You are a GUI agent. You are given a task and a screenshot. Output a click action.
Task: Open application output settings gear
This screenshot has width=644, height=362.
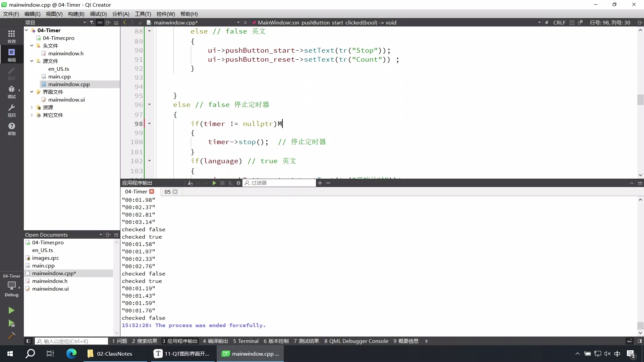point(238,183)
